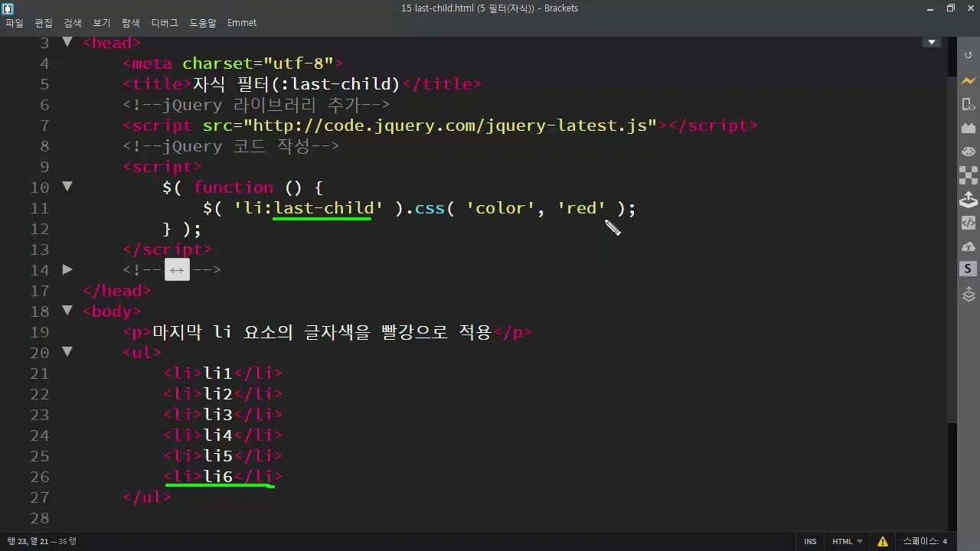The height and width of the screenshot is (551, 980).
Task: Collapse the function block on line 10
Action: 67,186
